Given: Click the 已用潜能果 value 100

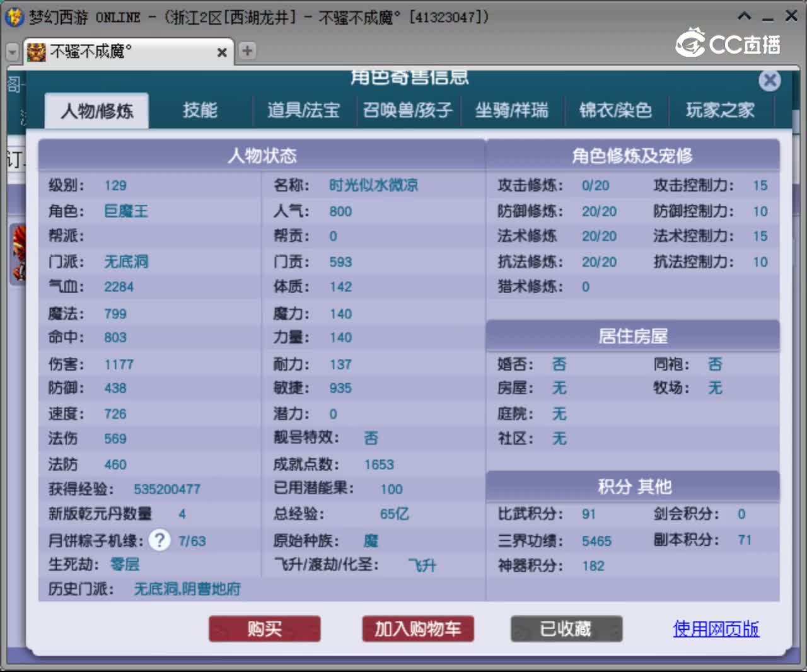Looking at the screenshot, I should (x=392, y=490).
